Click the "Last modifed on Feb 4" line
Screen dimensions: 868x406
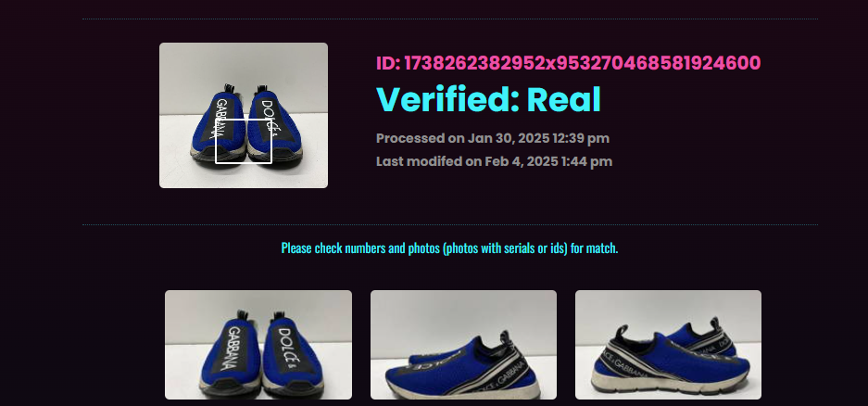pyautogui.click(x=495, y=161)
